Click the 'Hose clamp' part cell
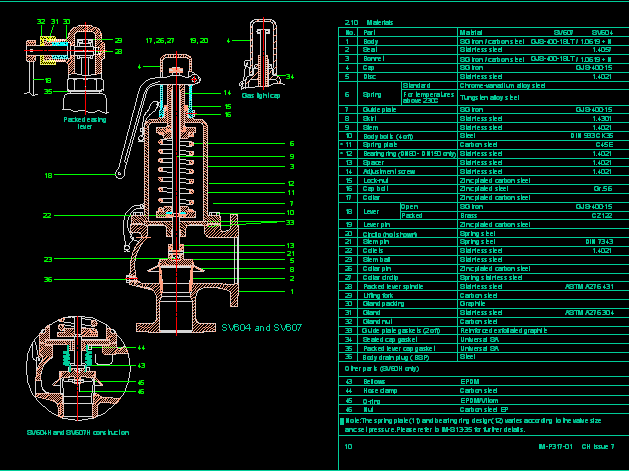Image resolution: width=629 pixels, height=471 pixels. click(380, 390)
